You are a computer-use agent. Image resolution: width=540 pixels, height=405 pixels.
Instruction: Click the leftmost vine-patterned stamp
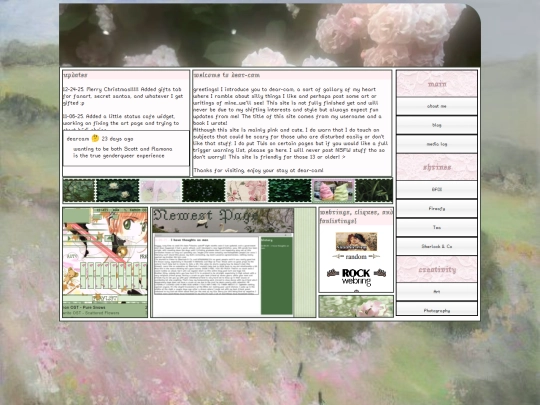pos(79,190)
